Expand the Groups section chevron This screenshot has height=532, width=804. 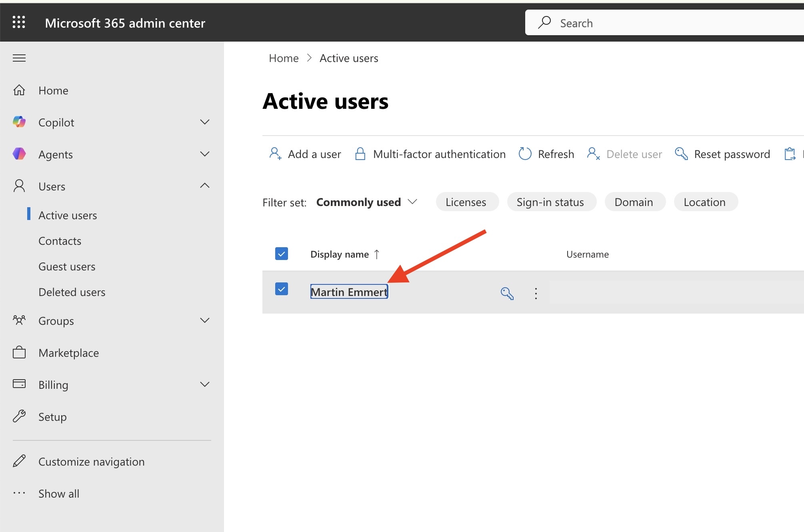tap(205, 320)
